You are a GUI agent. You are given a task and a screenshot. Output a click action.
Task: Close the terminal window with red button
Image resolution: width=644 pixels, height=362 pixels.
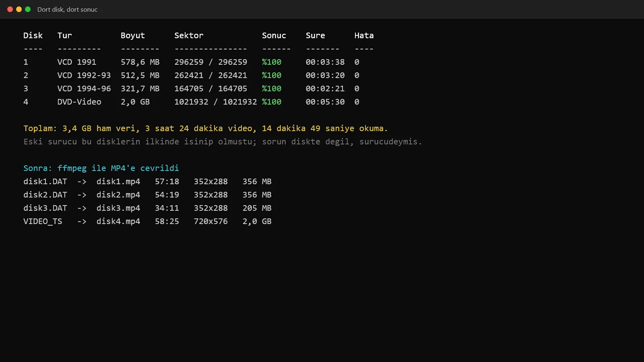[x=10, y=9]
